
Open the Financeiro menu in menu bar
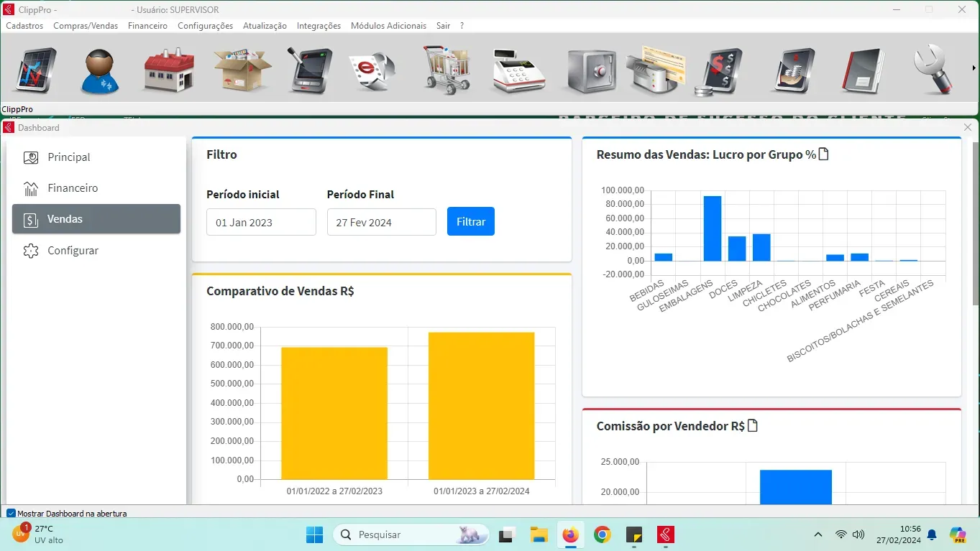click(147, 26)
